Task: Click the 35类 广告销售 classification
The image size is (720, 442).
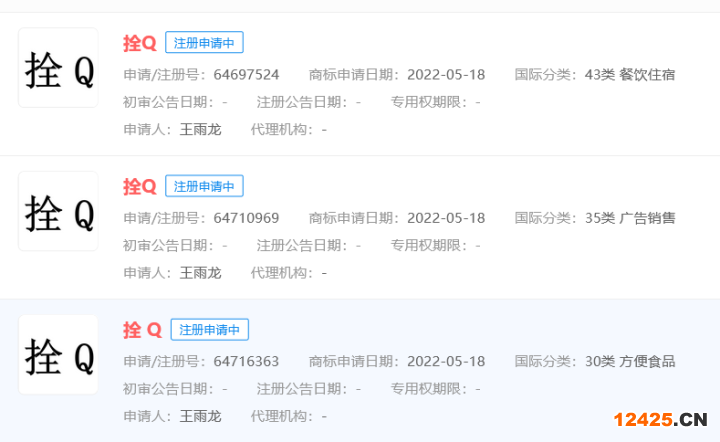Action: pyautogui.click(x=630, y=218)
